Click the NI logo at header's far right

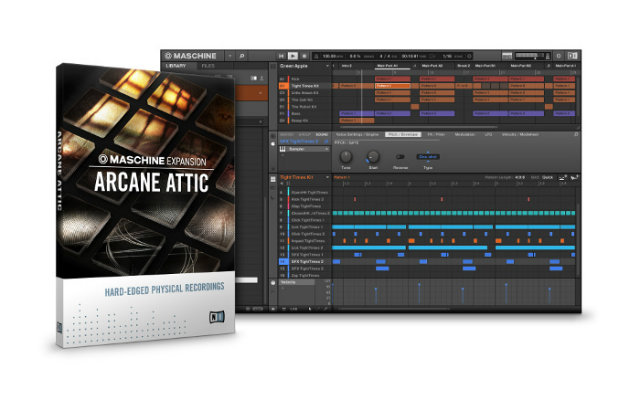[572, 56]
